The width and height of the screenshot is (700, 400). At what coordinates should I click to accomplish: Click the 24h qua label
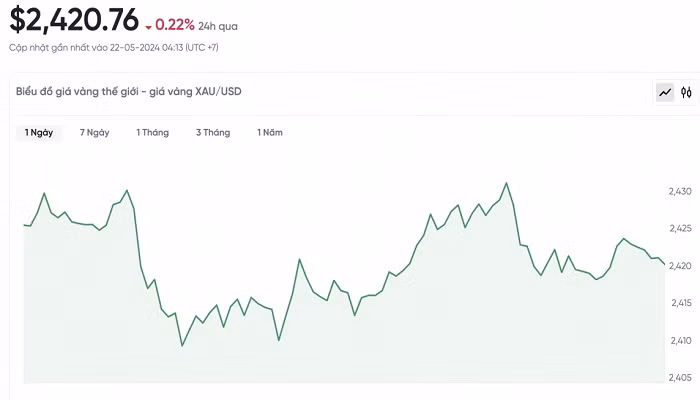coord(219,26)
